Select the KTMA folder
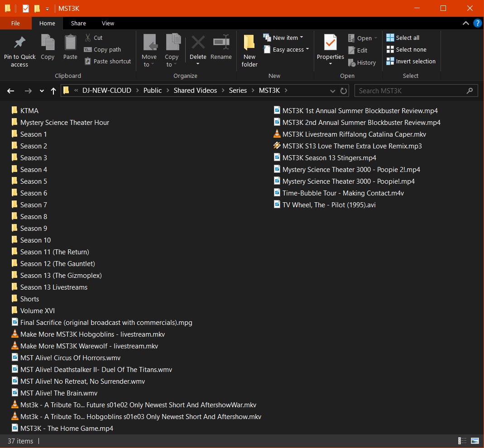484x448 pixels. tap(25, 110)
